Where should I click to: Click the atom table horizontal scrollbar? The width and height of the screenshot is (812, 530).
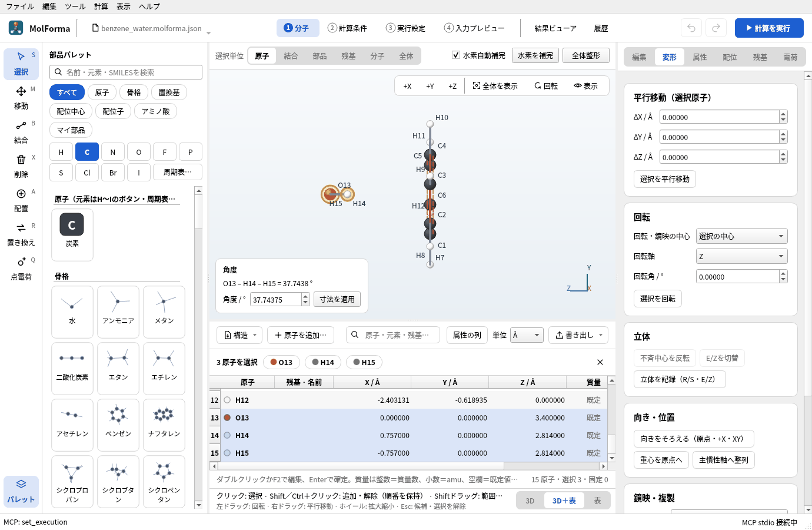[x=408, y=466]
